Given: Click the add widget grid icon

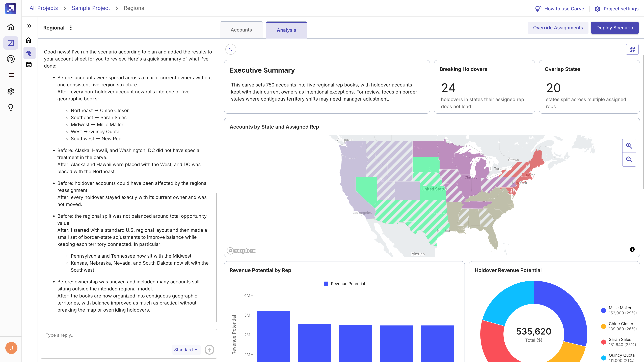Looking at the screenshot, I should coord(632,49).
